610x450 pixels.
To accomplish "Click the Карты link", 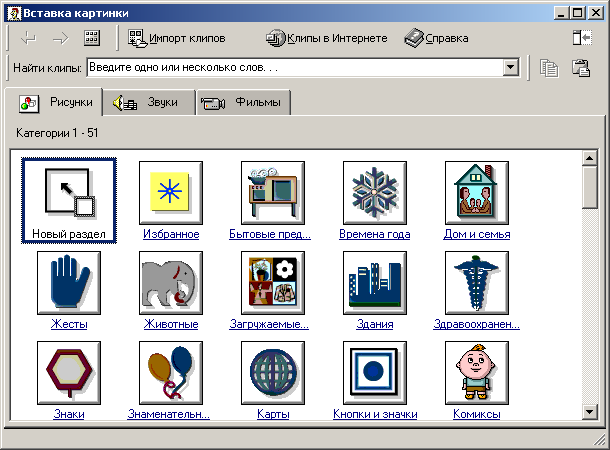I will click(273, 414).
